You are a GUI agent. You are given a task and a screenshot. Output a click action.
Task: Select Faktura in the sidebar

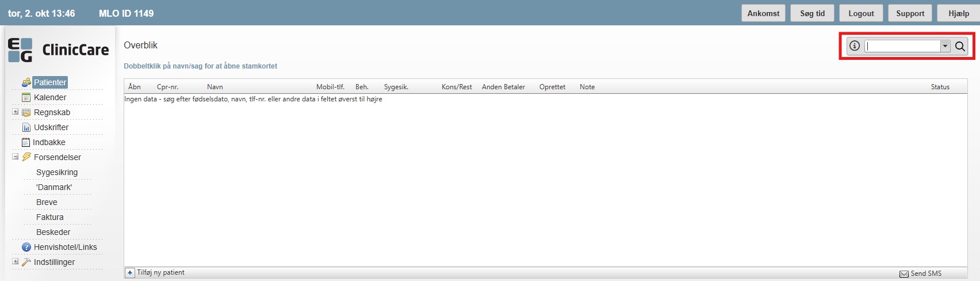(50, 217)
